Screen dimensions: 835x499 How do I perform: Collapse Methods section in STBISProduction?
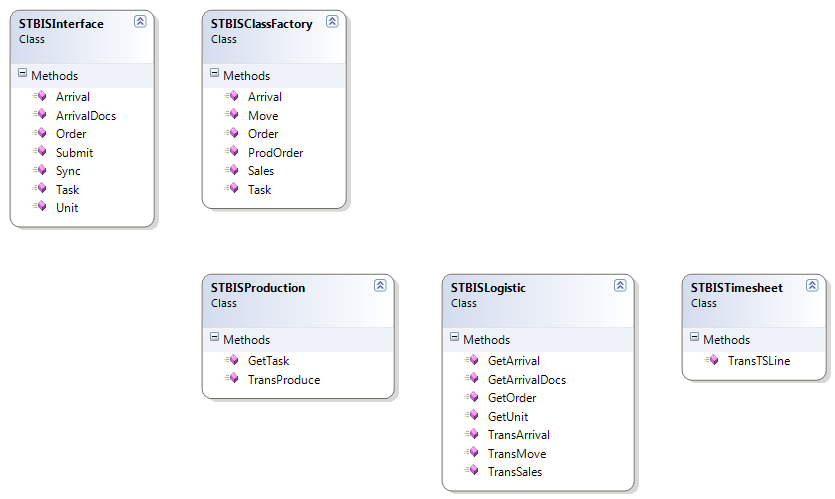coord(215,339)
